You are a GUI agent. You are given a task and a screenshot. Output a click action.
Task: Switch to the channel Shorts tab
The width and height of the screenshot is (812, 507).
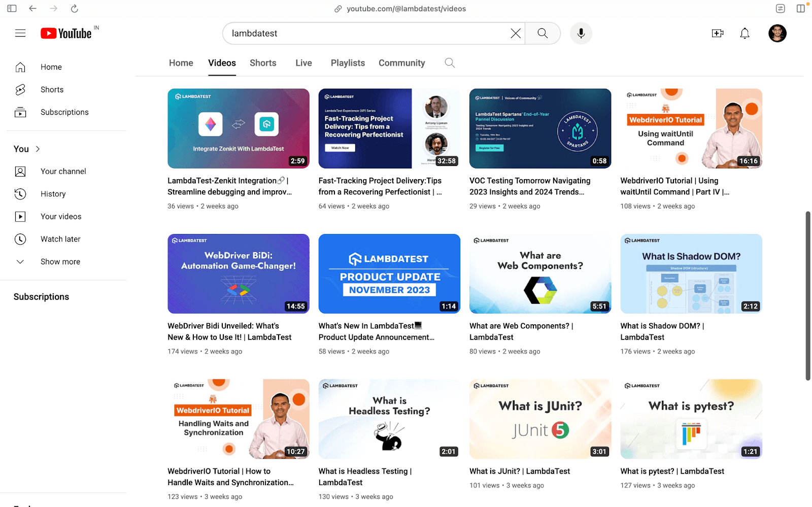[x=263, y=63]
